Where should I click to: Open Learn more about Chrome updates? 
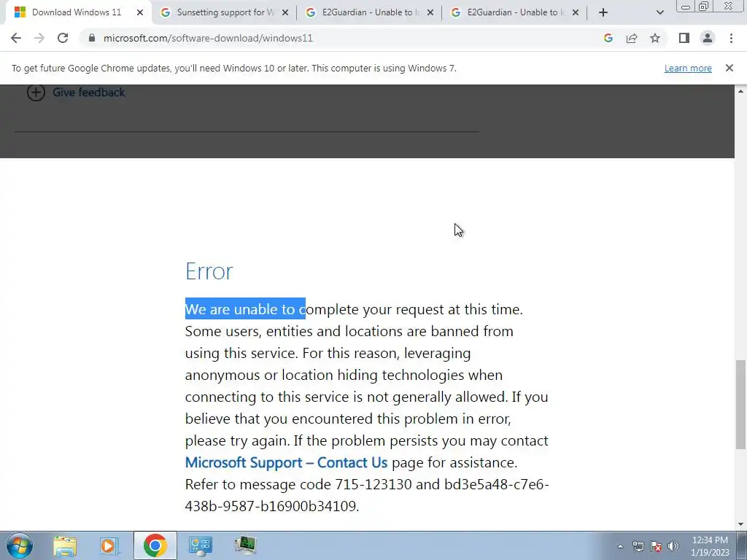tap(688, 68)
